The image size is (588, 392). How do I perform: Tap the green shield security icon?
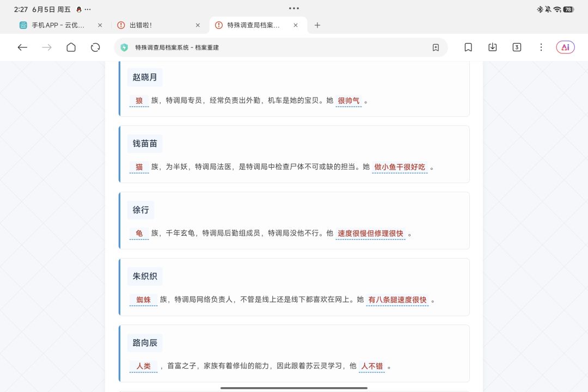tap(124, 48)
